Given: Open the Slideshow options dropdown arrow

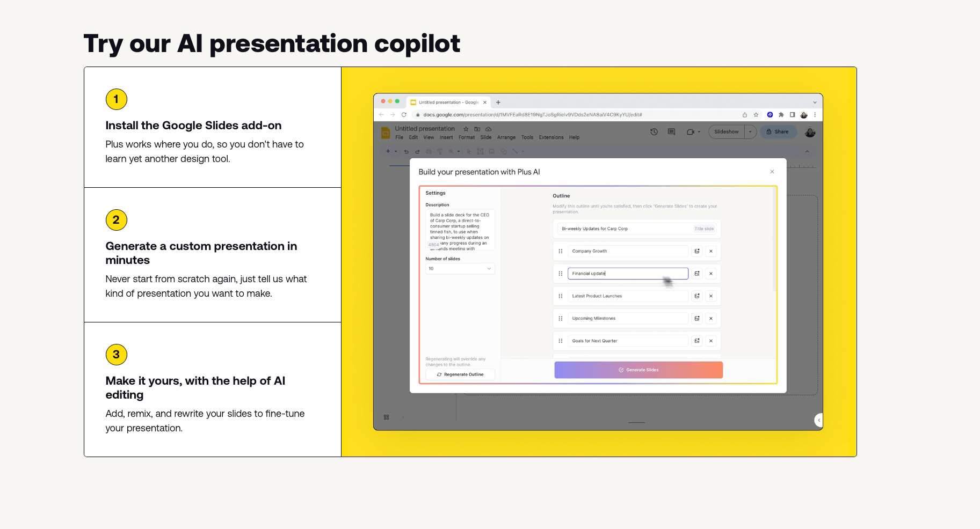Looking at the screenshot, I should (x=751, y=132).
